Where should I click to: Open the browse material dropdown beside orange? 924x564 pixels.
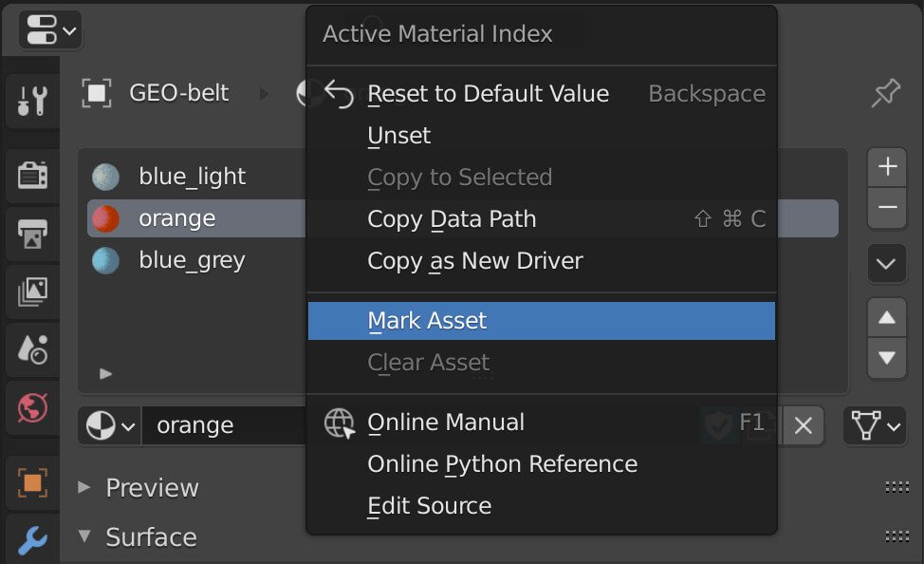click(110, 426)
